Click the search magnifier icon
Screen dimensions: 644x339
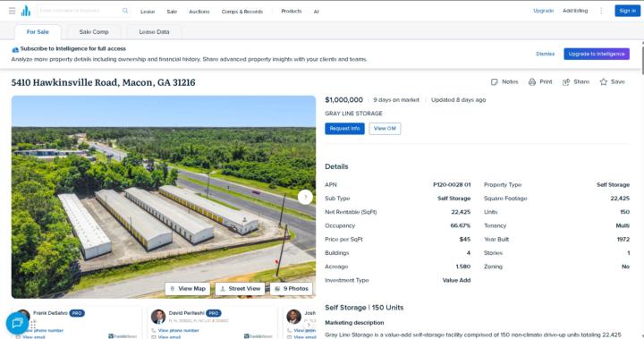pyautogui.click(x=125, y=11)
